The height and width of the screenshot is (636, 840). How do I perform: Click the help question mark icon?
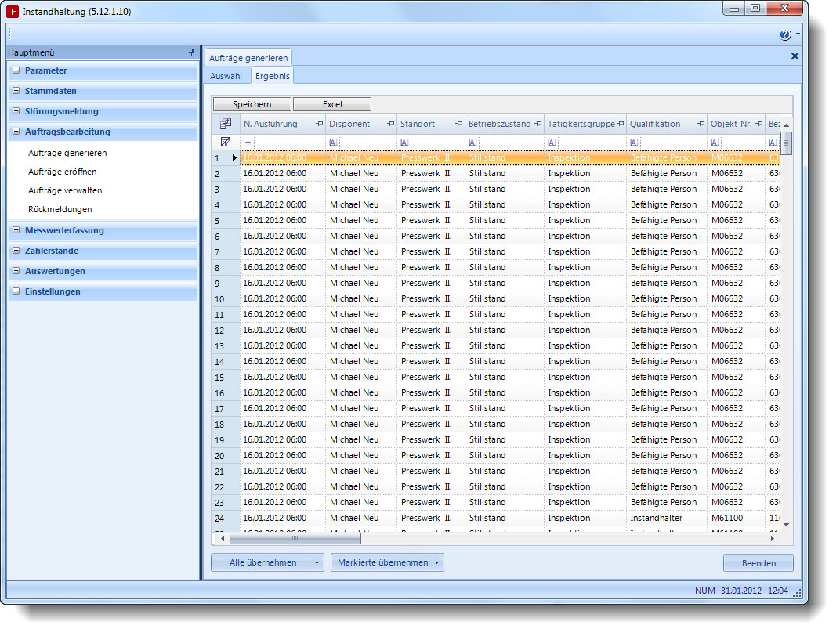click(x=784, y=35)
